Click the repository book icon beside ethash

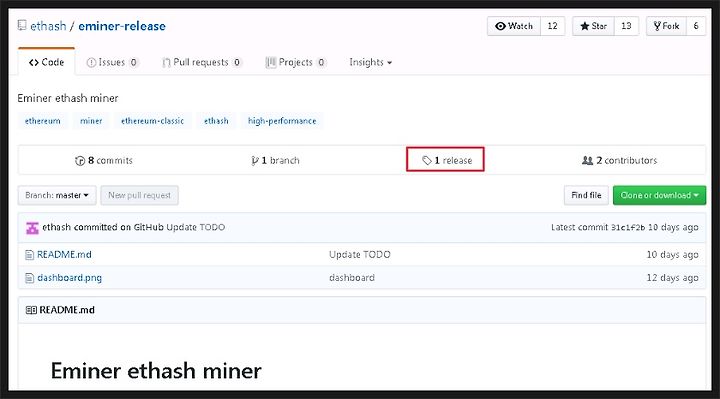22,25
